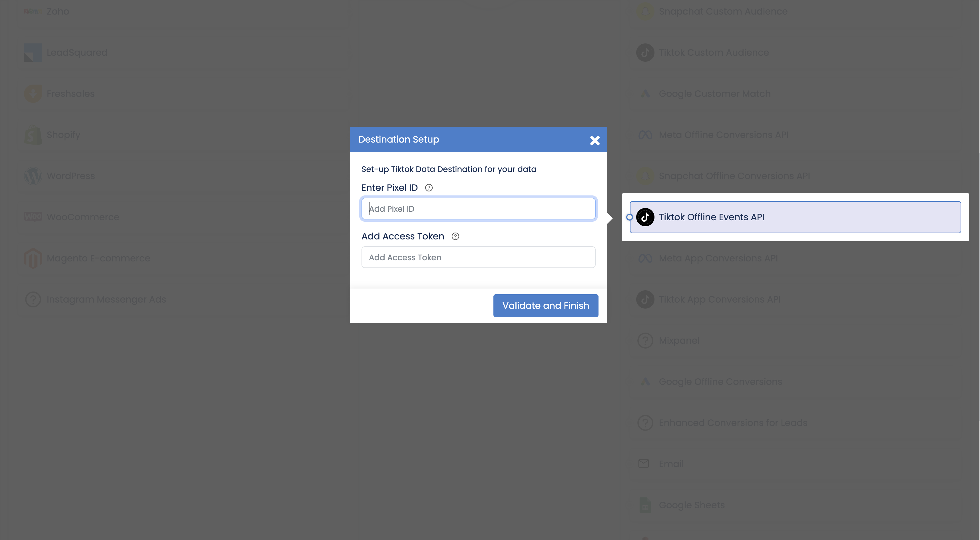Choose Tiktok Custom Audience destination label
This screenshot has width=980, height=540.
pos(714,53)
